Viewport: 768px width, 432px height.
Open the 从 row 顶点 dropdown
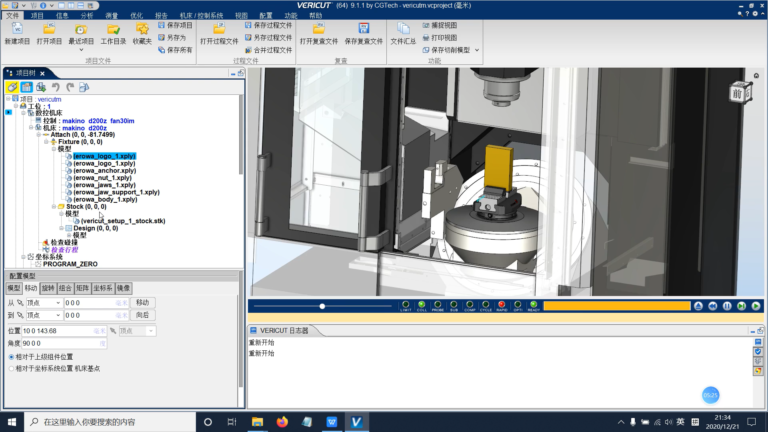click(x=44, y=303)
